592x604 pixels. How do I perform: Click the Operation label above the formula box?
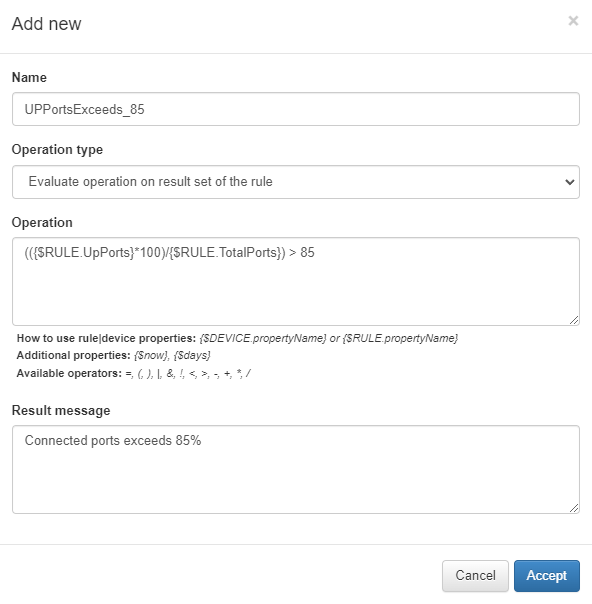coord(42,222)
